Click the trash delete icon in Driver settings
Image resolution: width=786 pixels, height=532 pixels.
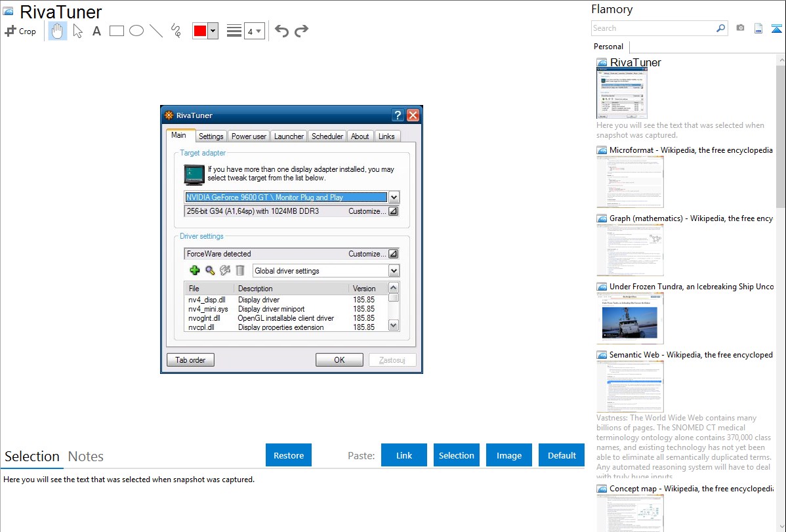[x=240, y=271]
